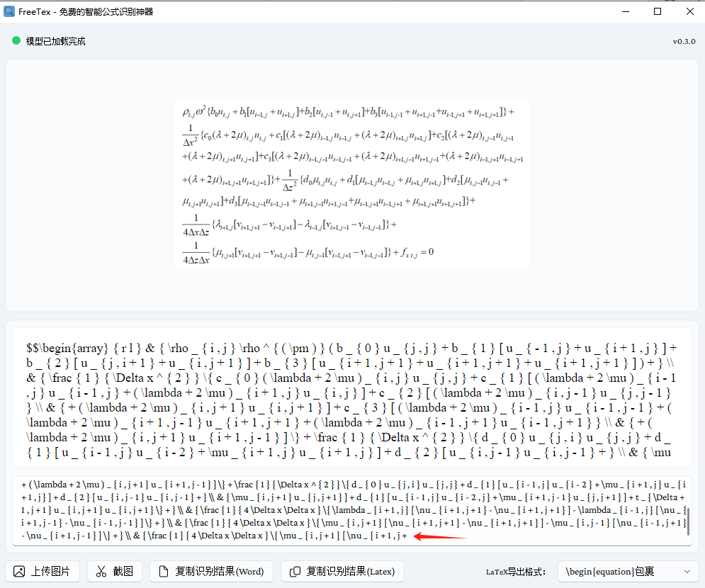
Task: Click the version label v0.3.0
Action: coord(684,41)
